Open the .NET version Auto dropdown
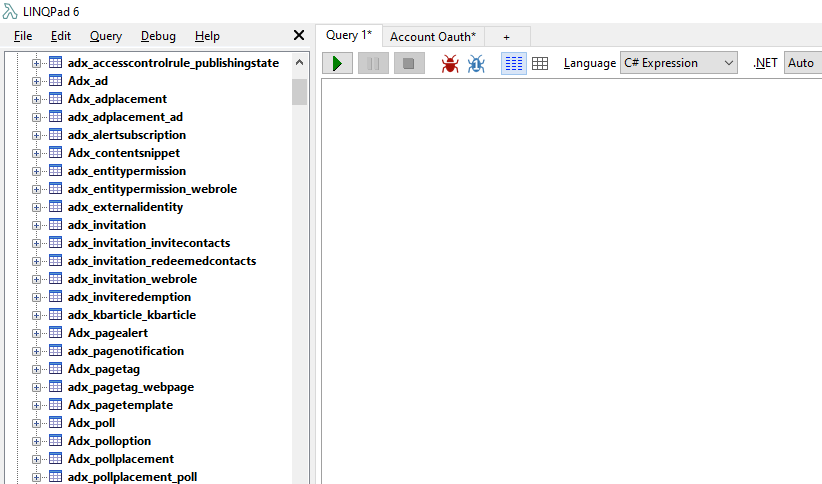The width and height of the screenshot is (822, 484). point(803,63)
